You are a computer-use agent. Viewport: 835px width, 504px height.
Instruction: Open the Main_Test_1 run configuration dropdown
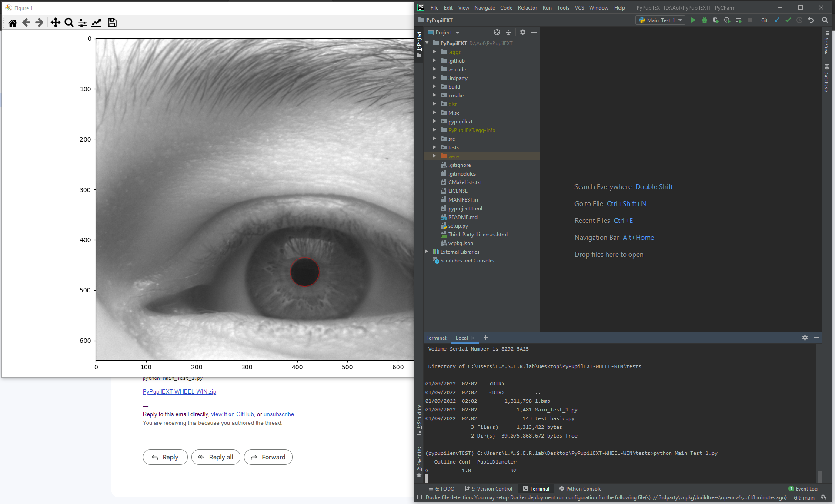click(660, 20)
